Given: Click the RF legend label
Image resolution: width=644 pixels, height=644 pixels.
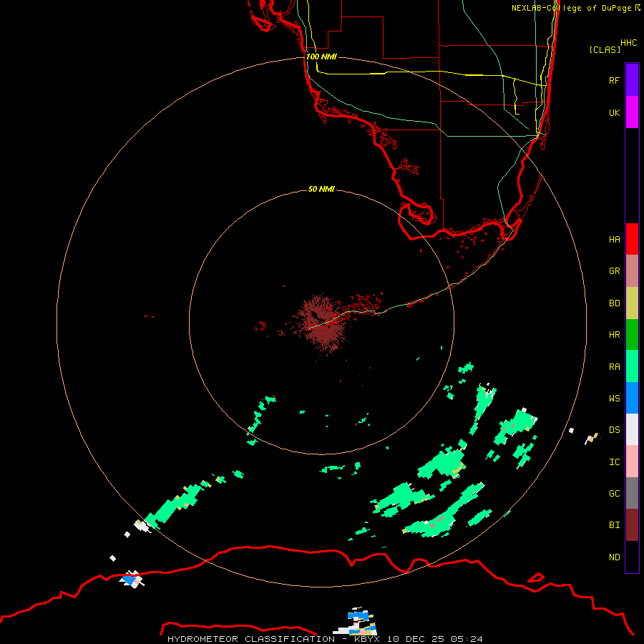Looking at the screenshot, I should [x=614, y=81].
